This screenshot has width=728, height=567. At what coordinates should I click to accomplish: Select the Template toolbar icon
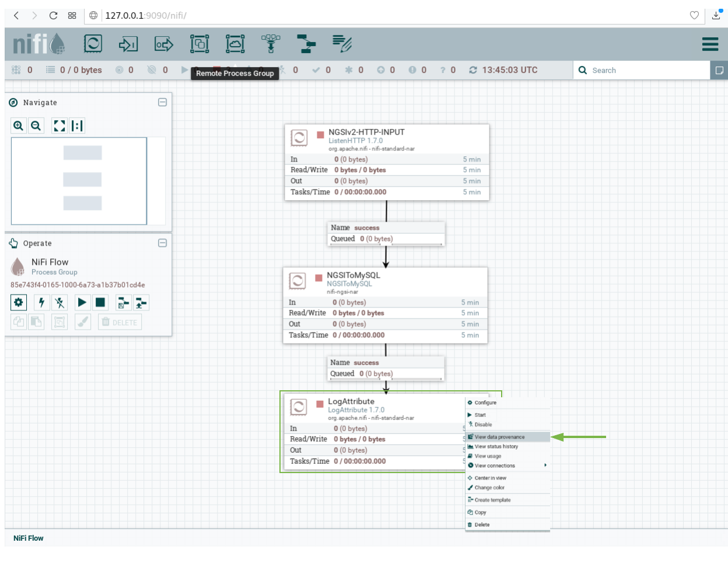pos(306,44)
